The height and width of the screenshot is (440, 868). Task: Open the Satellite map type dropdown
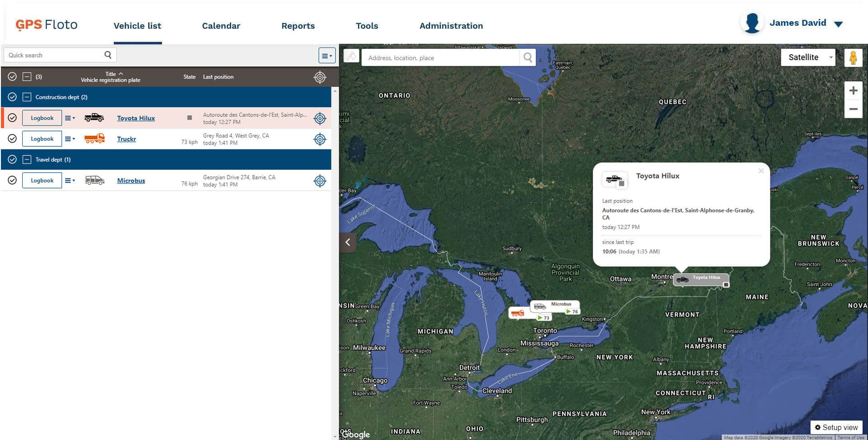tap(808, 57)
